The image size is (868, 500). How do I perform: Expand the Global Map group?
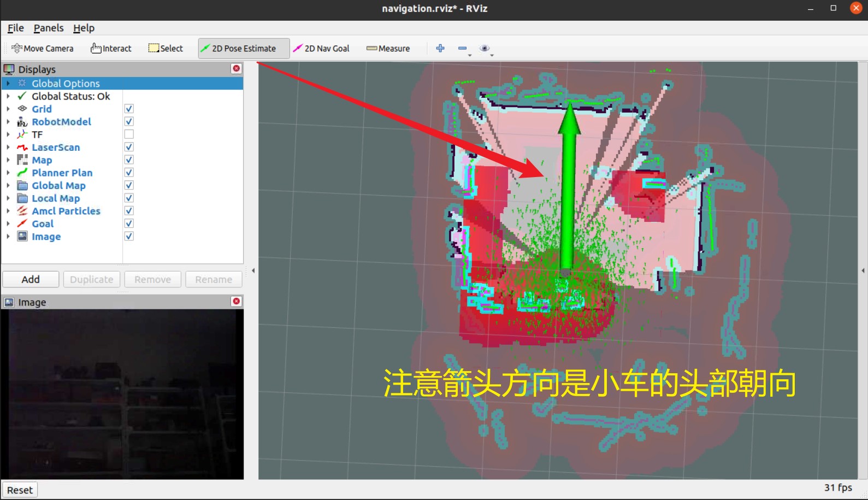point(8,185)
